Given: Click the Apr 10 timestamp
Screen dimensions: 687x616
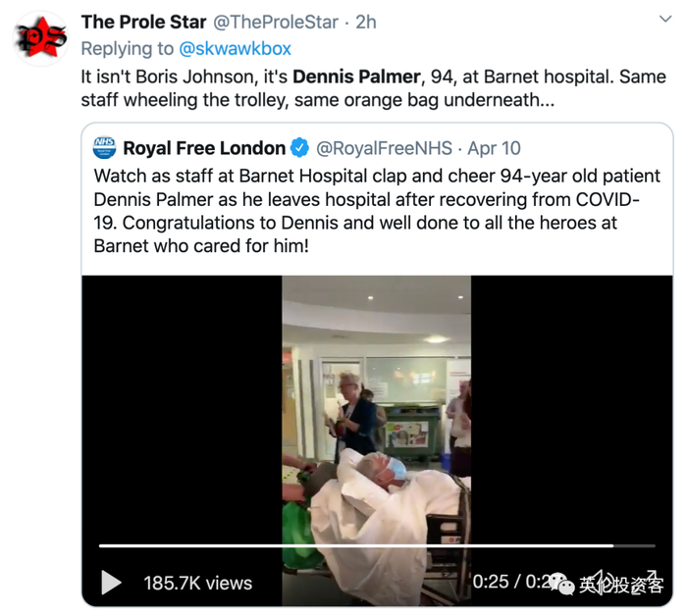Looking at the screenshot, I should [495, 148].
